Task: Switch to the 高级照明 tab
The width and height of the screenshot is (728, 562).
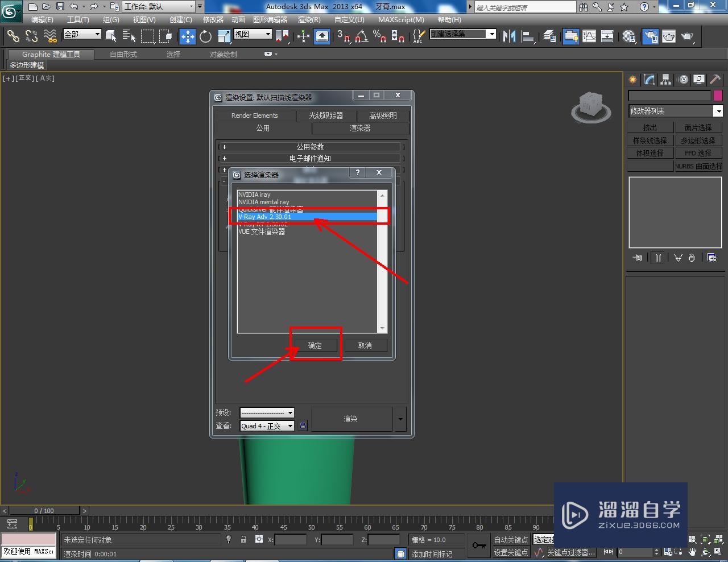Action: point(383,115)
